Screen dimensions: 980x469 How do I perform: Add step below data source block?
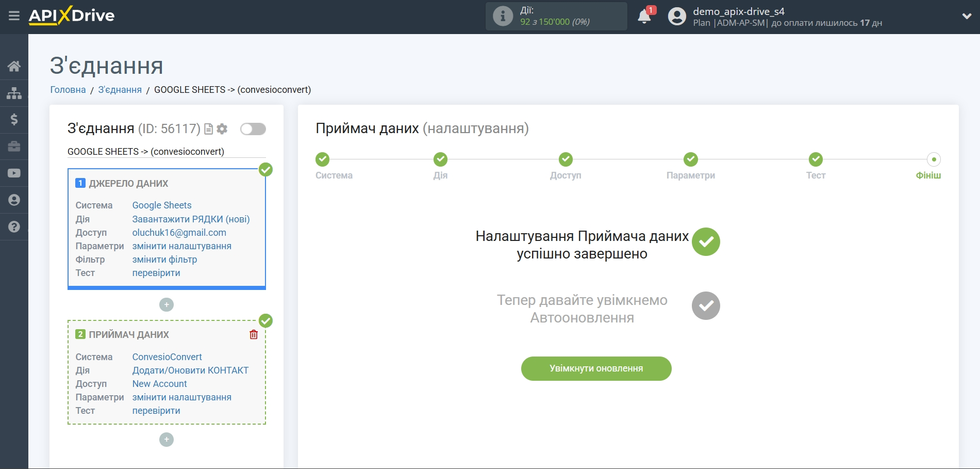click(x=167, y=305)
